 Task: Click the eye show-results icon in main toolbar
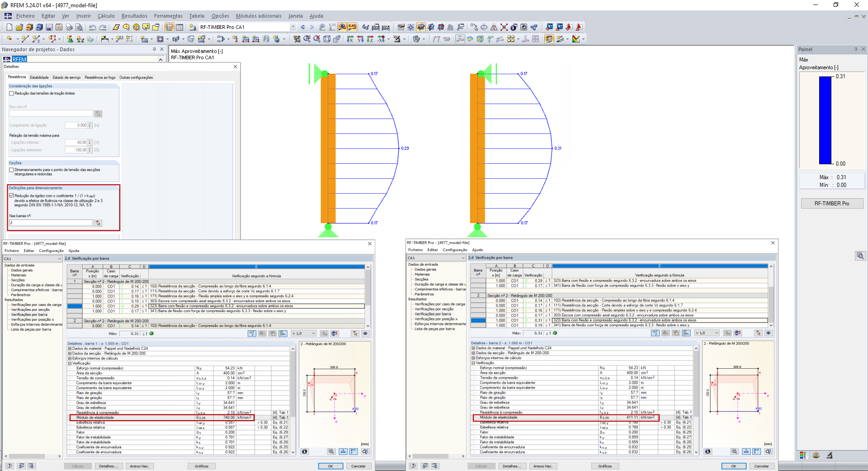coord(342,27)
